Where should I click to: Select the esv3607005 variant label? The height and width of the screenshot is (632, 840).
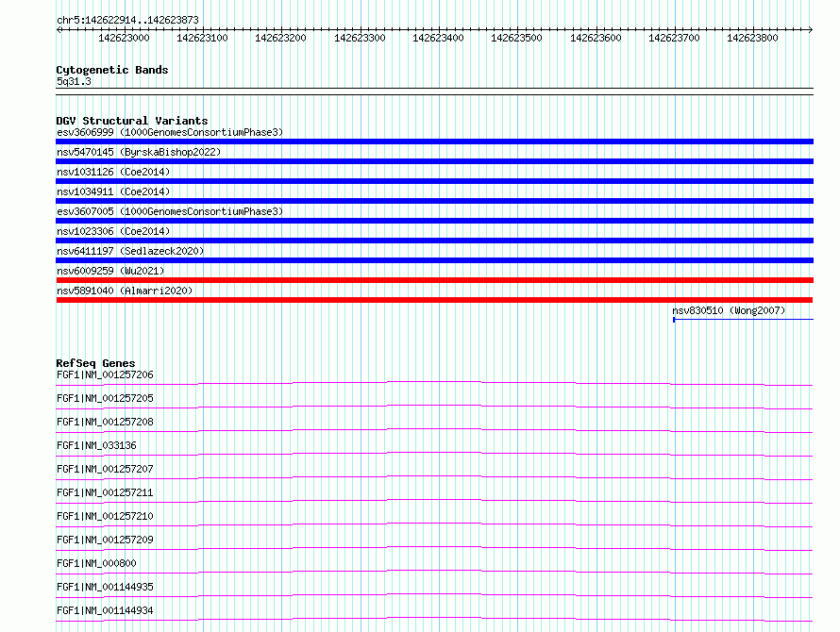coord(170,211)
